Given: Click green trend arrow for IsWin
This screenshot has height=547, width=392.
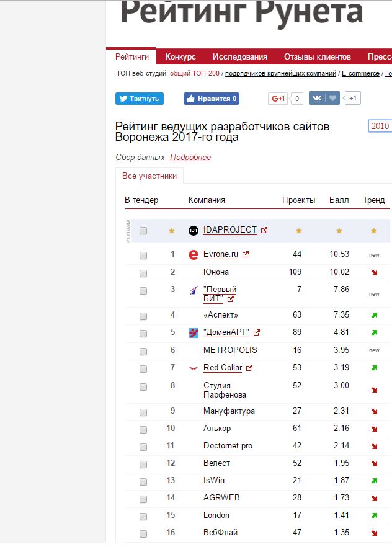Looking at the screenshot, I should tap(374, 481).
